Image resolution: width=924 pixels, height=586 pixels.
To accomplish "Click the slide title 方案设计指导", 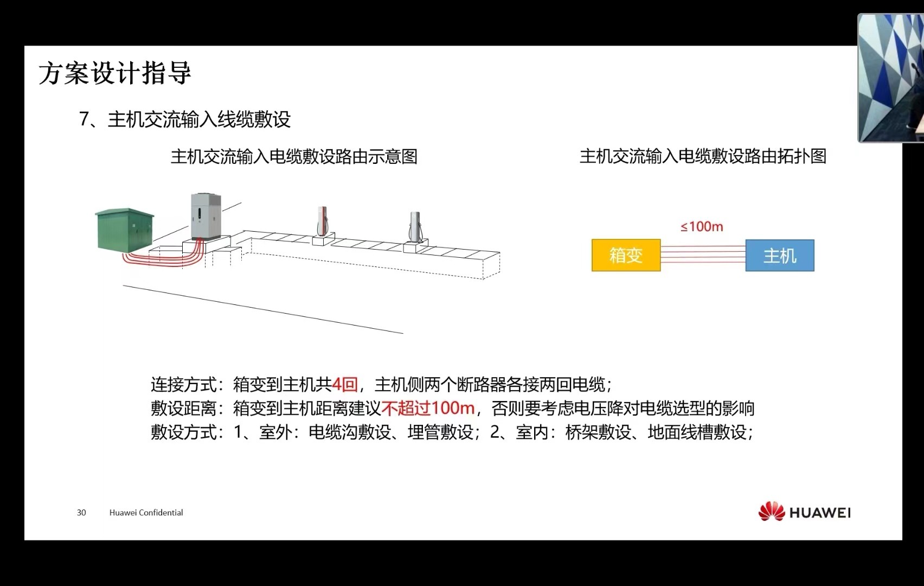I will pyautogui.click(x=115, y=73).
